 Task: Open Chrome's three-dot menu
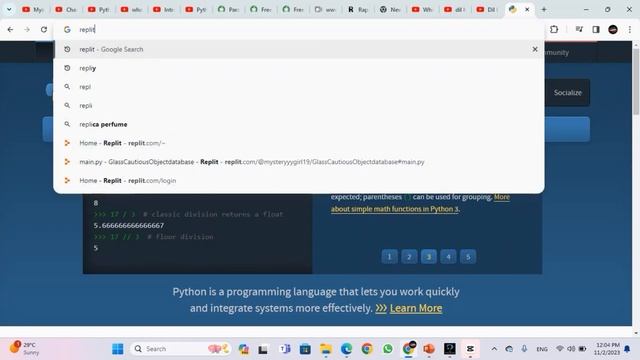[630, 29]
